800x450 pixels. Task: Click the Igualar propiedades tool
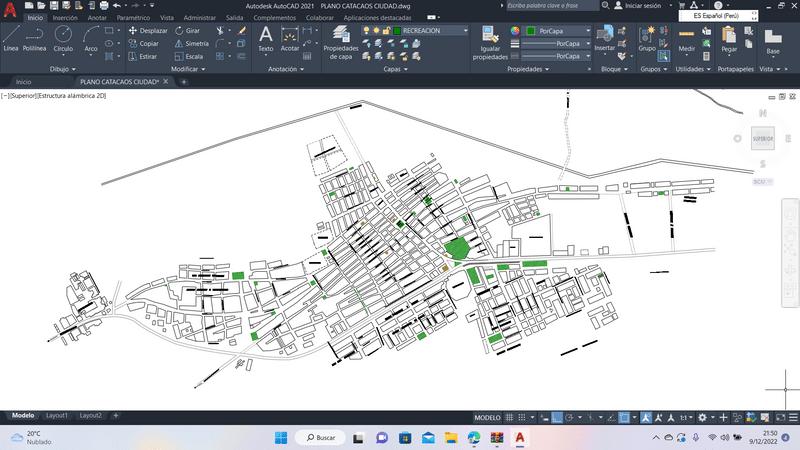(490, 40)
